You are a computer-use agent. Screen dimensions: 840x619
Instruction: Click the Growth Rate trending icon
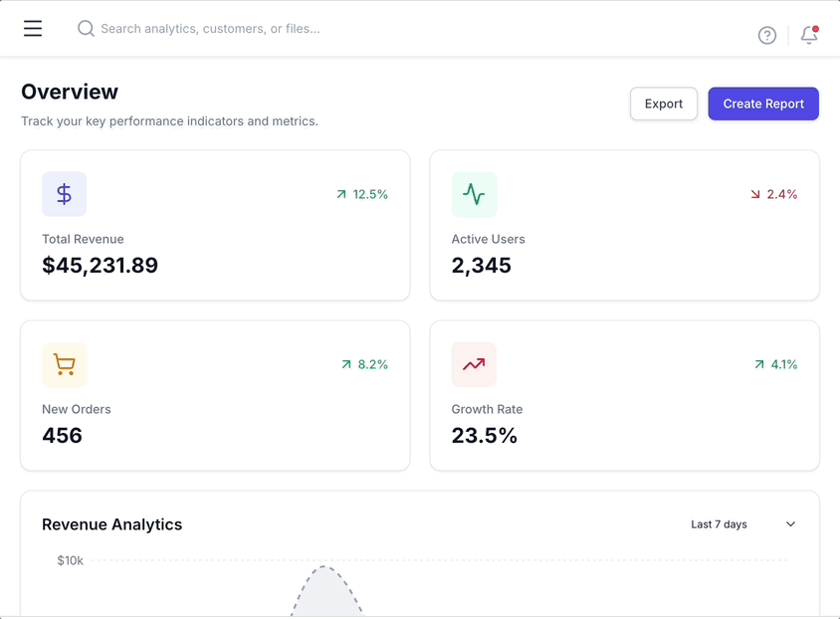pyautogui.click(x=474, y=365)
